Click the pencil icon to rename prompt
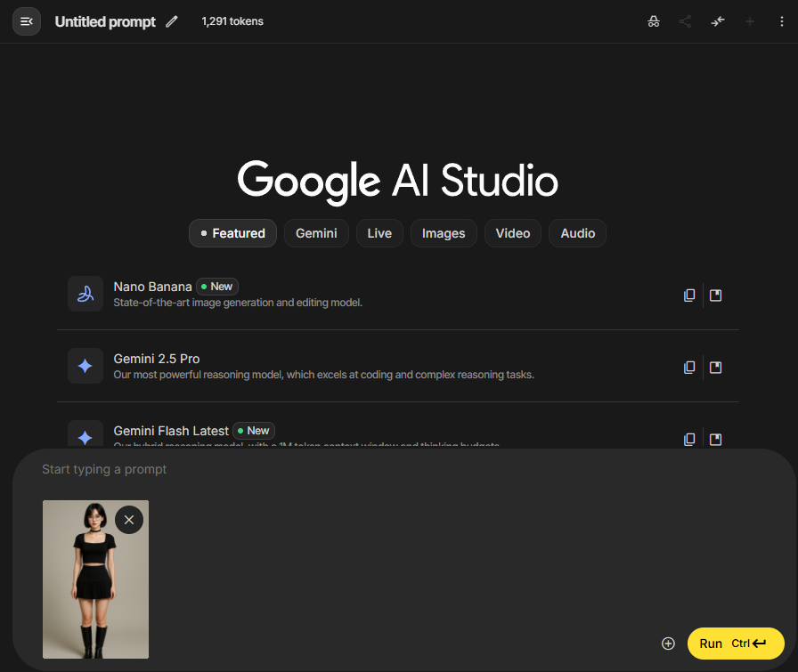The image size is (798, 672). (x=172, y=21)
